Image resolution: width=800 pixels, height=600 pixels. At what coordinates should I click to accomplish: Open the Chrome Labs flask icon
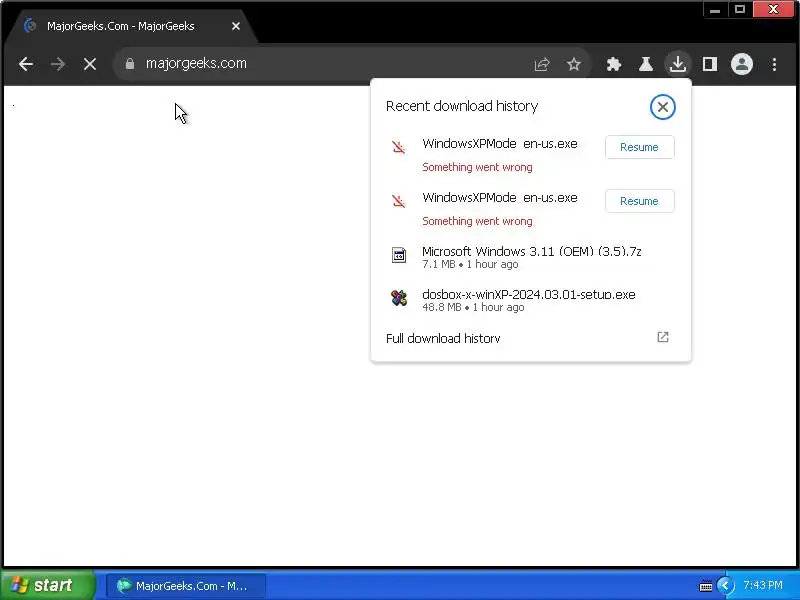(646, 64)
